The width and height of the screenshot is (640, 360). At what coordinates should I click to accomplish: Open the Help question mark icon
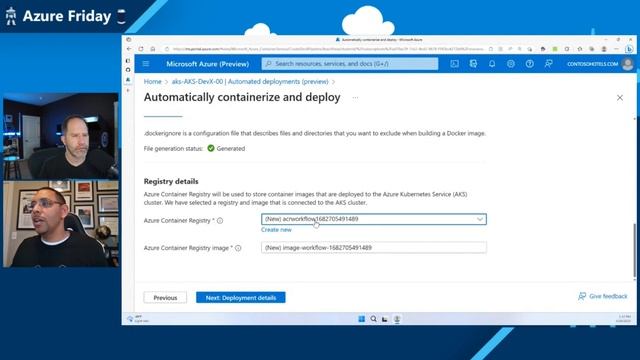coord(529,64)
